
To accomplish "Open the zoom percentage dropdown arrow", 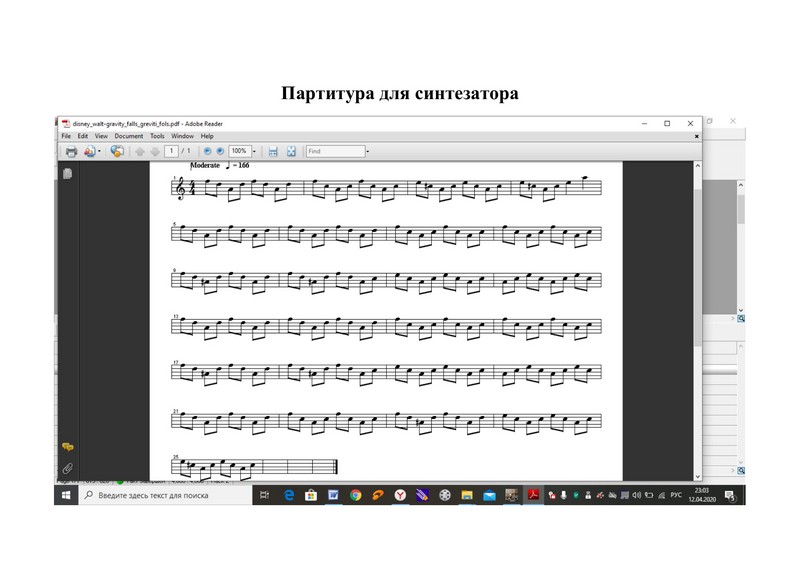I will tap(255, 151).
